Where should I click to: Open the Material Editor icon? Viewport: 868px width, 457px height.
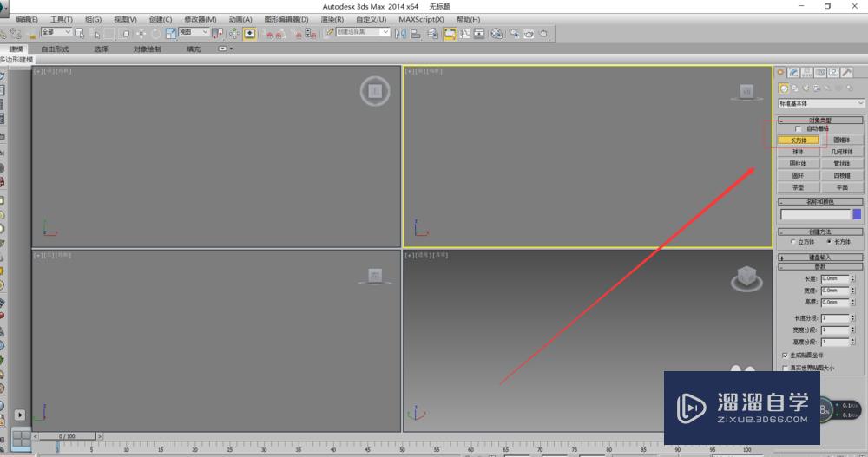click(496, 34)
